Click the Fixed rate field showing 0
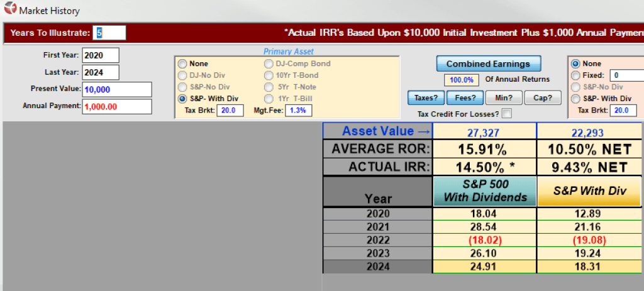 tap(627, 75)
